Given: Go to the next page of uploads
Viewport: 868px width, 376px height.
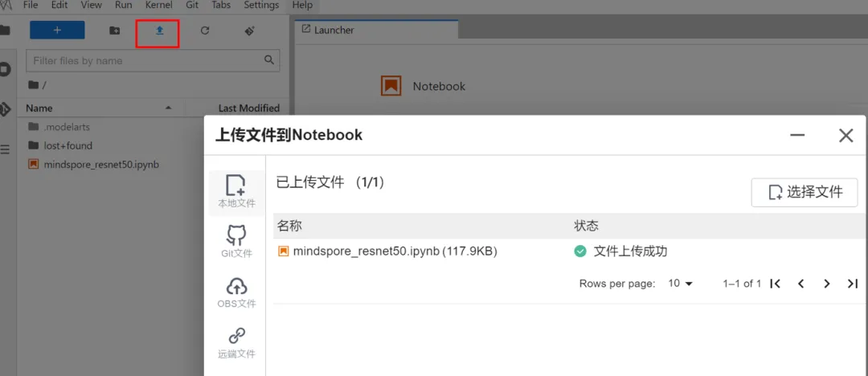Looking at the screenshot, I should 826,284.
